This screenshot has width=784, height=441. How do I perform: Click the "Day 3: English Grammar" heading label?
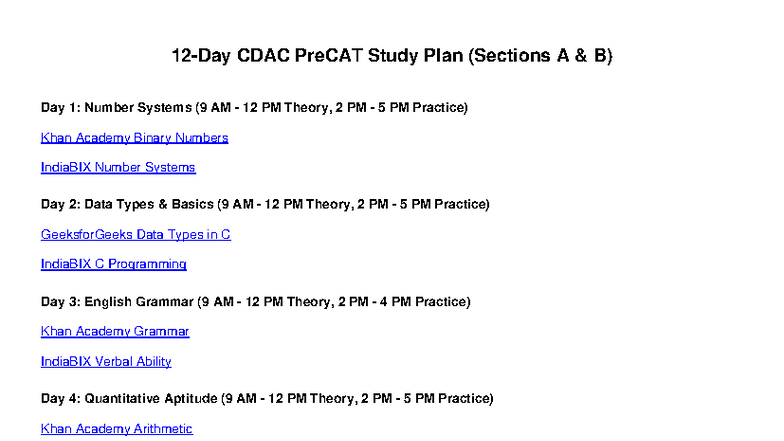pyautogui.click(x=117, y=301)
